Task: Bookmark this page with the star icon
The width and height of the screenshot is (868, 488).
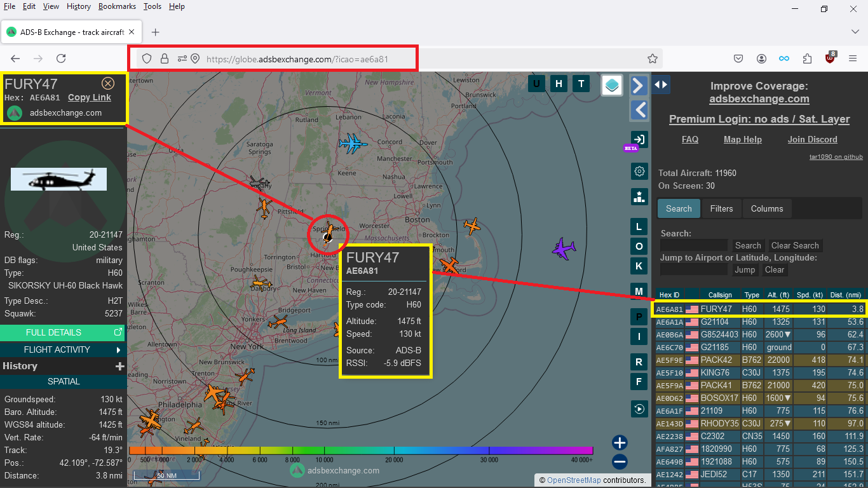Action: 653,58
